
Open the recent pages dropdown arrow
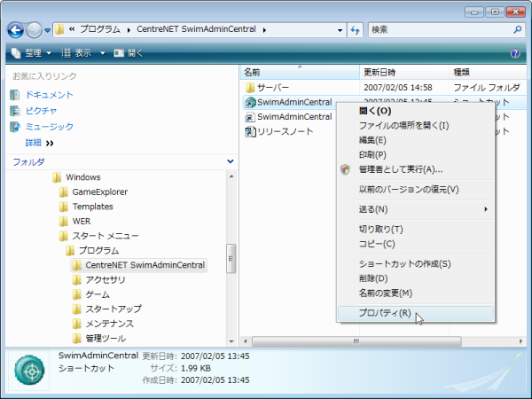[48, 30]
